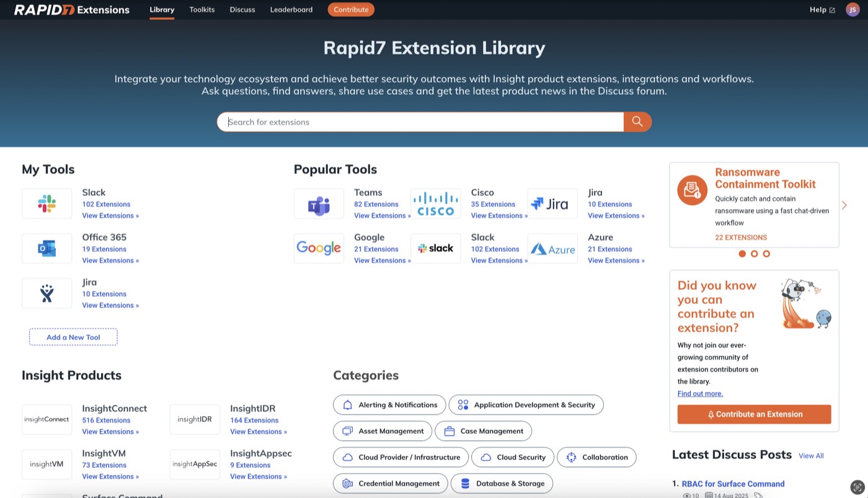Open the RBAC for Surface Command post
868x498 pixels.
coord(733,484)
